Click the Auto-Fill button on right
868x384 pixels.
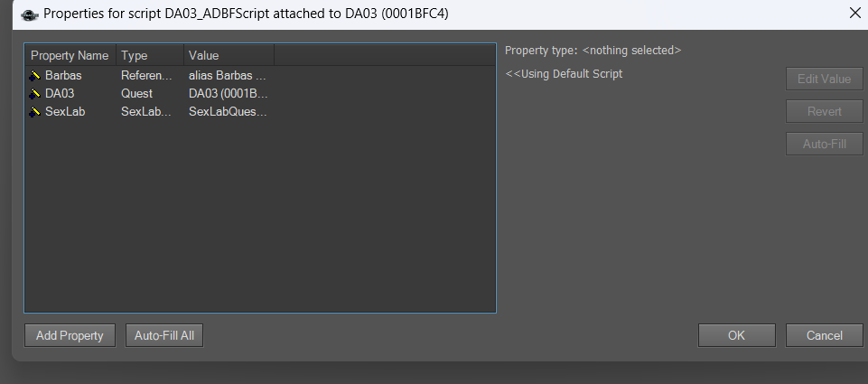click(x=825, y=144)
